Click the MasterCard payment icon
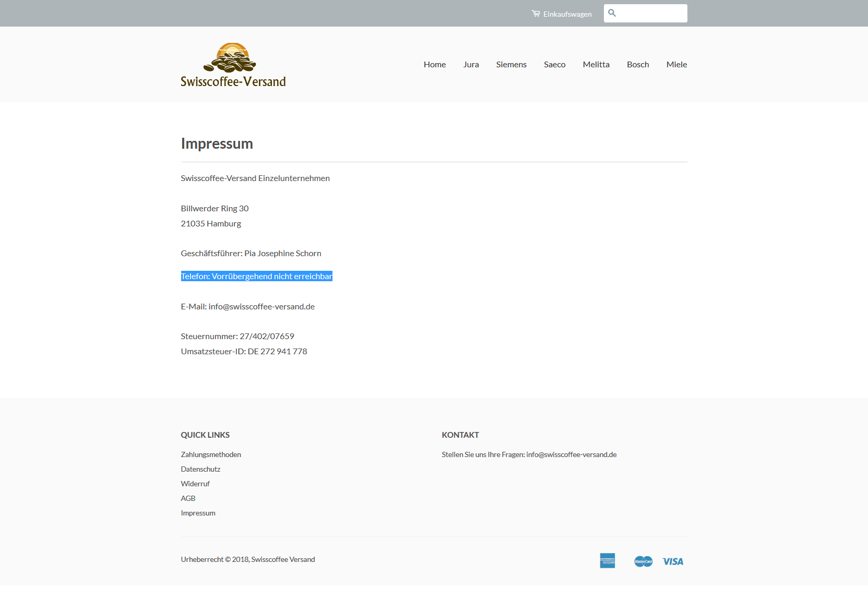 (x=644, y=561)
